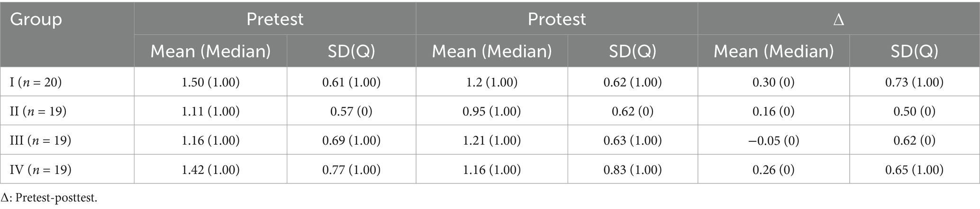
Task: Click the cell containing −0.05 (0)
Action: [773, 140]
